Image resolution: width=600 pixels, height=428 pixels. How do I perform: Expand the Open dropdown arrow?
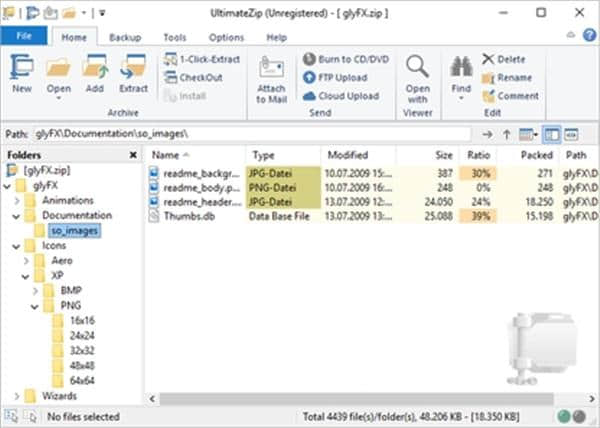point(58,101)
